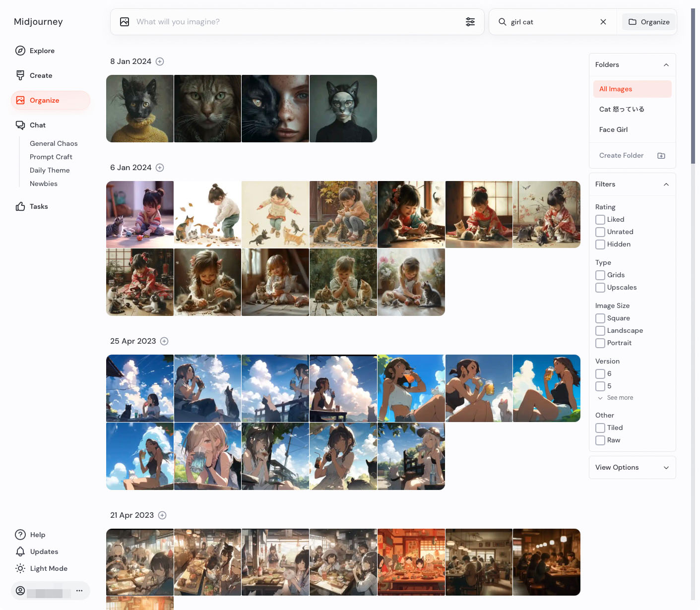Check the Hidden filter
Image resolution: width=700 pixels, height=610 pixels.
pos(600,244)
